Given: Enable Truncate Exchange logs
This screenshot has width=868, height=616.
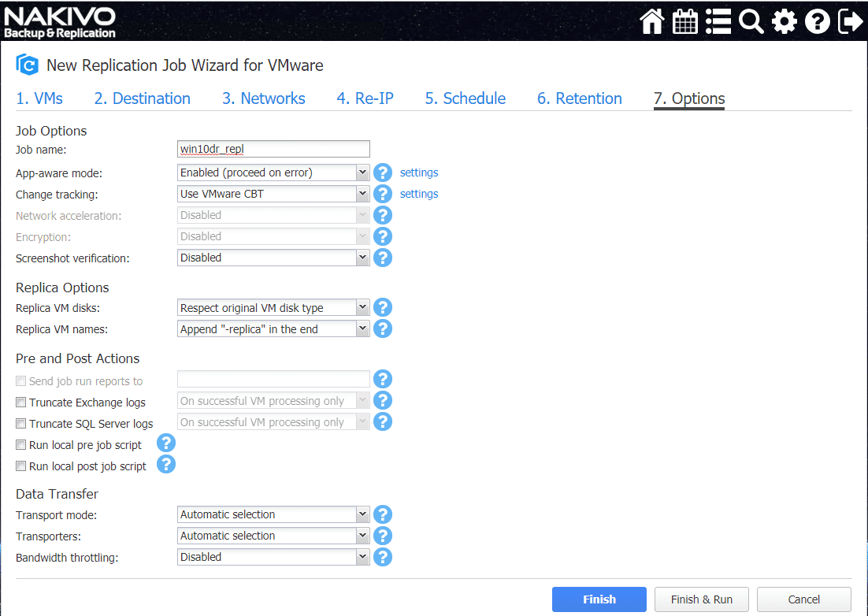Looking at the screenshot, I should tap(20, 402).
